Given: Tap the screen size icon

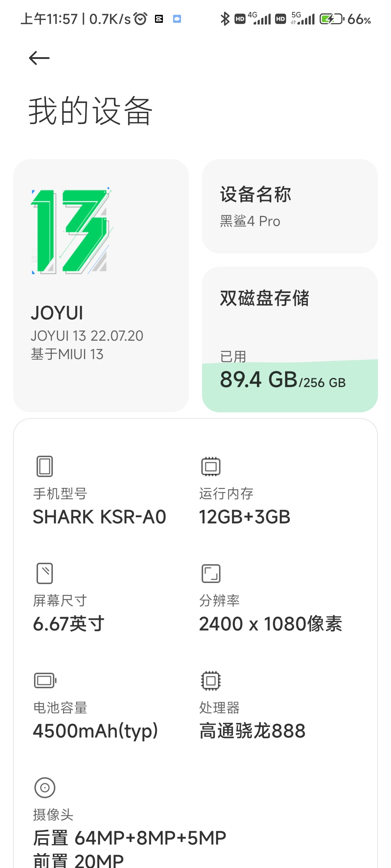Looking at the screenshot, I should pos(45,573).
